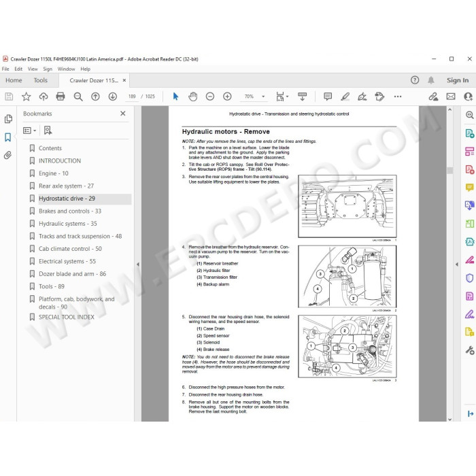This screenshot has width=476, height=476.
Task: Share a link to this file
Action: (x=433, y=97)
